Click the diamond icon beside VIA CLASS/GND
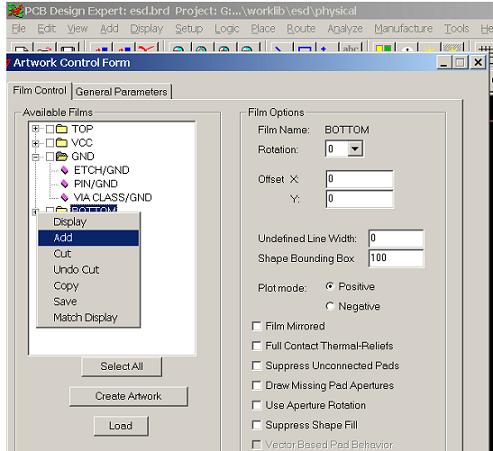Image resolution: width=493 pixels, height=451 pixels. (x=65, y=198)
